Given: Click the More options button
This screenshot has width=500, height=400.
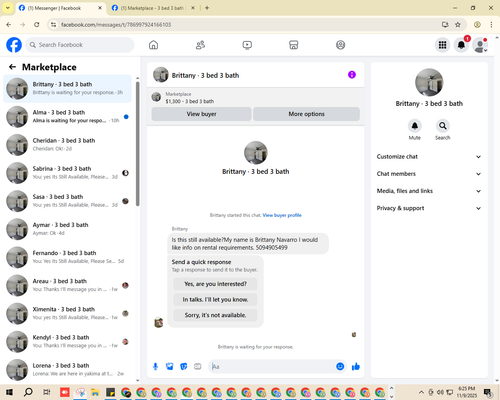Looking at the screenshot, I should click(x=306, y=114).
